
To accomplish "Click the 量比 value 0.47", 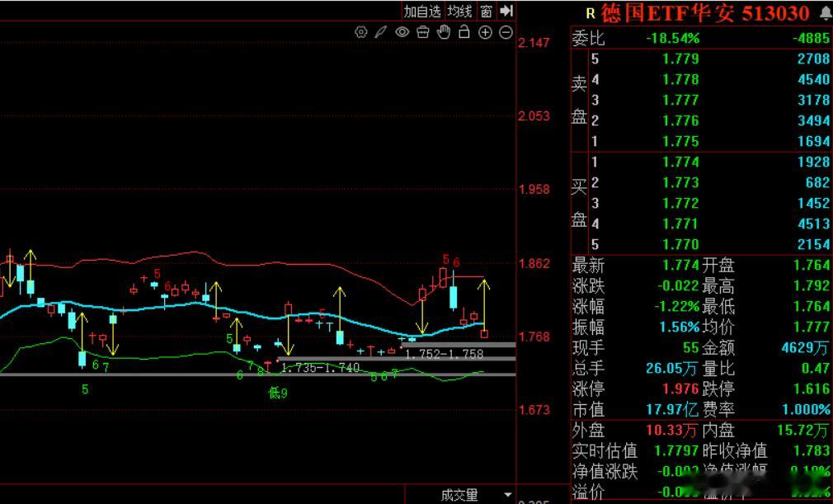I will coord(816,368).
